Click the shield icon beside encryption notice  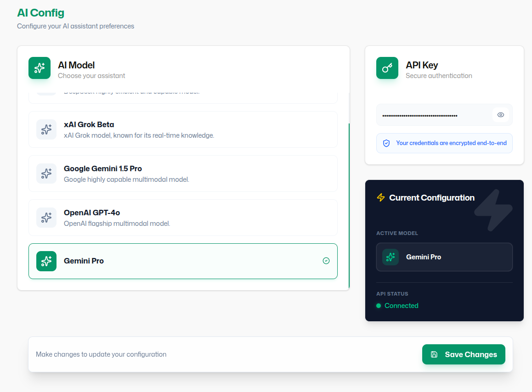coord(386,143)
